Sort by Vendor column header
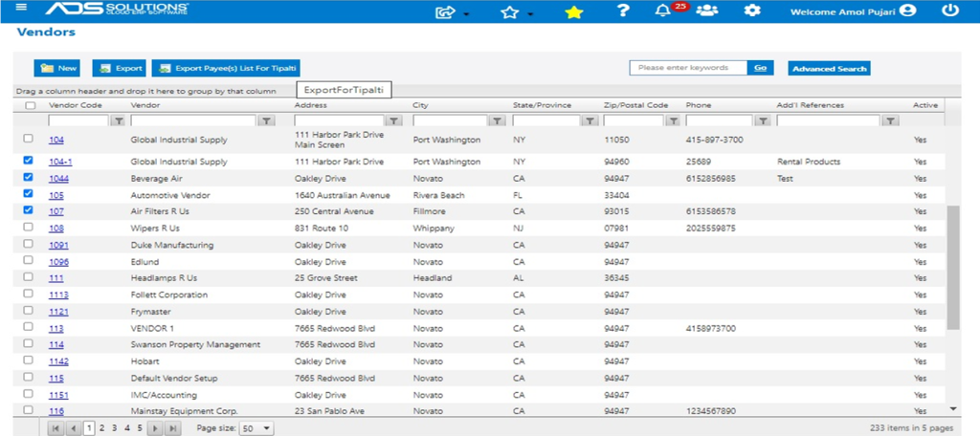This screenshot has width=980, height=436. click(145, 105)
